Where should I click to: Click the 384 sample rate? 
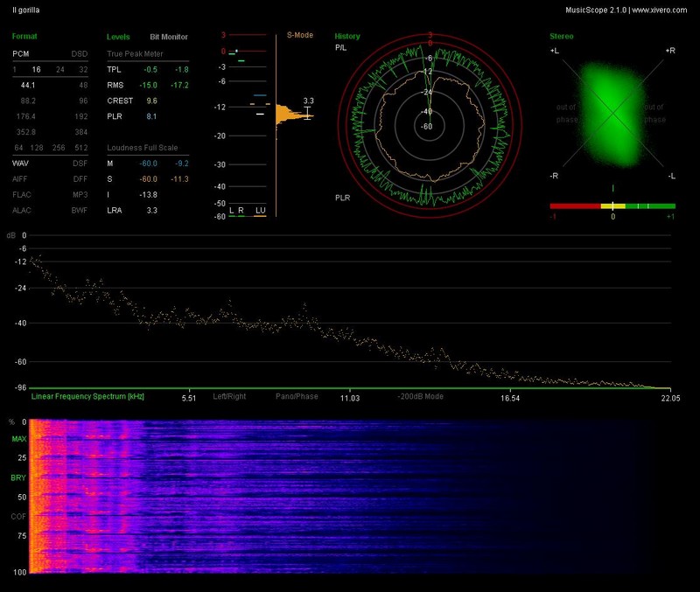pyautogui.click(x=81, y=132)
